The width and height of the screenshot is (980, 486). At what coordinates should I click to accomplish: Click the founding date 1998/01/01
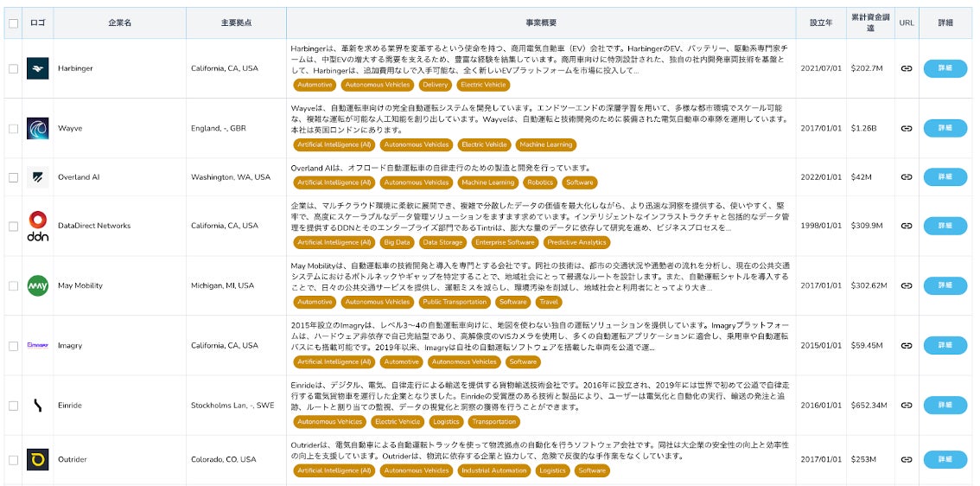tap(821, 226)
